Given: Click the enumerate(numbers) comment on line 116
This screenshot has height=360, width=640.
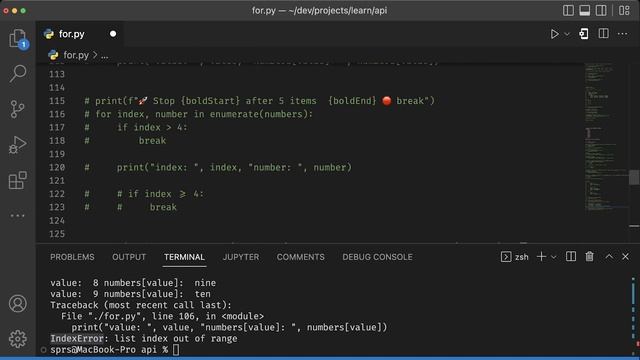Looking at the screenshot, I should 261,114.
